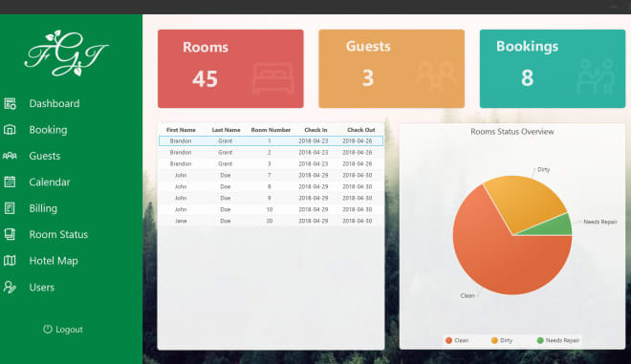Select John Doe room 7 row
This screenshot has width=631, height=364.
[271, 176]
